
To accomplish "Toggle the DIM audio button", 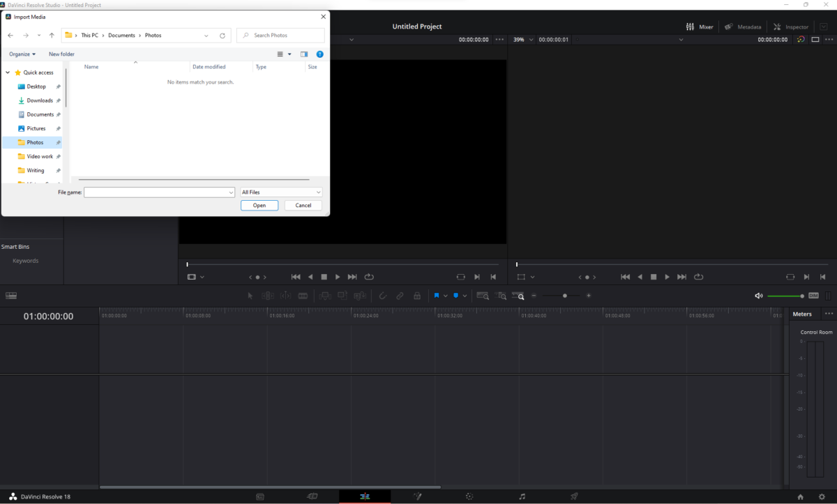I will point(813,296).
